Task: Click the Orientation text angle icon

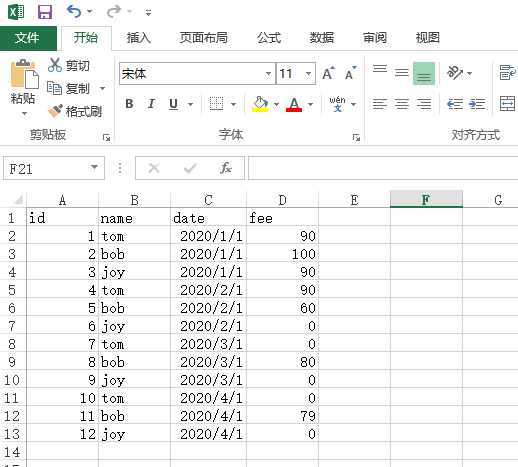Action: (455, 72)
